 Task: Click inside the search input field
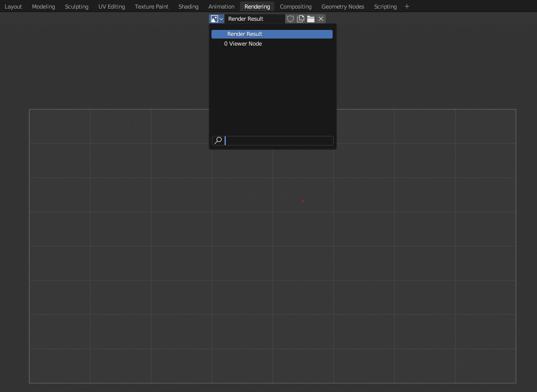(x=279, y=140)
